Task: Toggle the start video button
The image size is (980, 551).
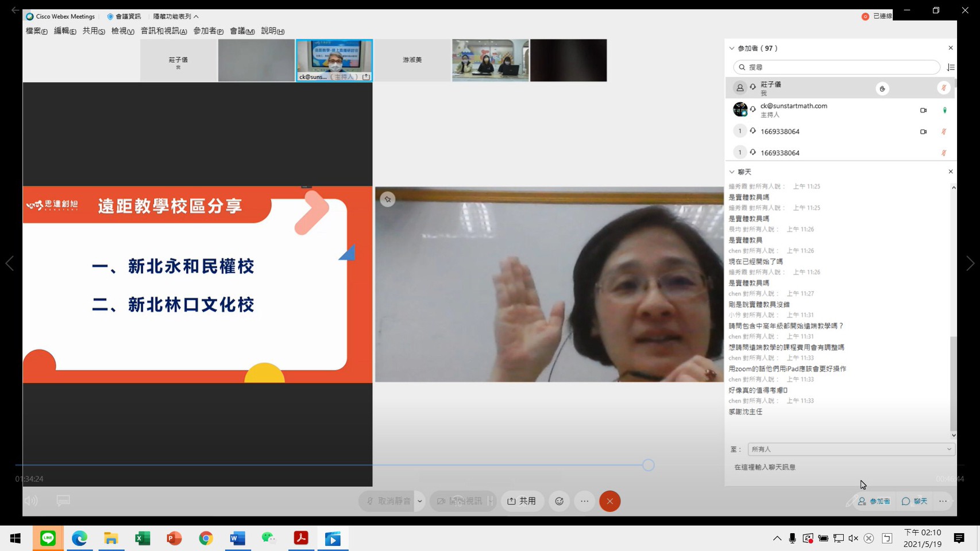Action: (x=459, y=501)
